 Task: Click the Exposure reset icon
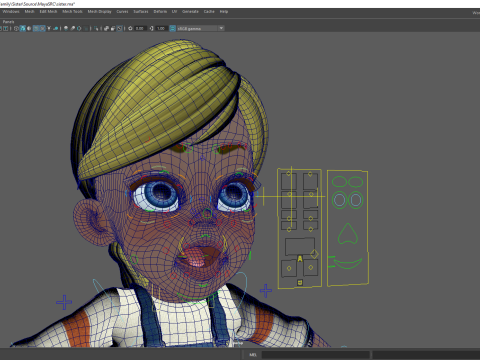click(130, 28)
